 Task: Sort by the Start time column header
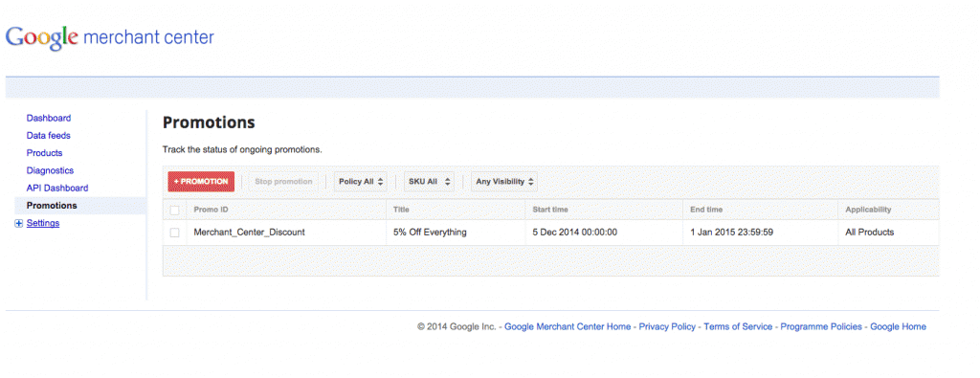click(550, 210)
